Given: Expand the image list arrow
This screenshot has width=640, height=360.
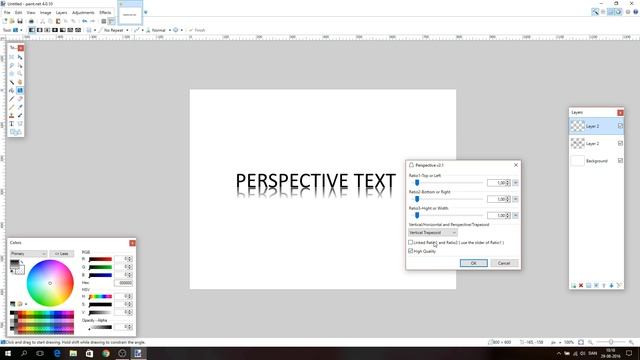Looking at the screenshot, I should pyautogui.click(x=146, y=13).
